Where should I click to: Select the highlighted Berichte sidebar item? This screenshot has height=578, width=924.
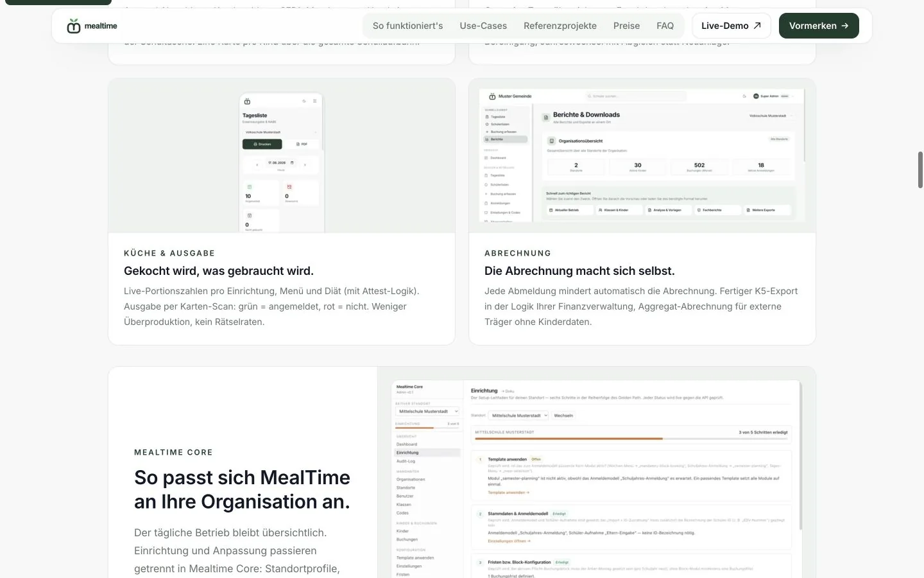point(506,139)
